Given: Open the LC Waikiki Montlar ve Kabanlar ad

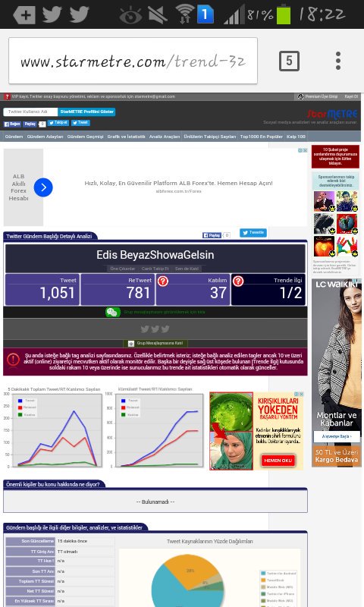Looking at the screenshot, I should click(x=337, y=373).
